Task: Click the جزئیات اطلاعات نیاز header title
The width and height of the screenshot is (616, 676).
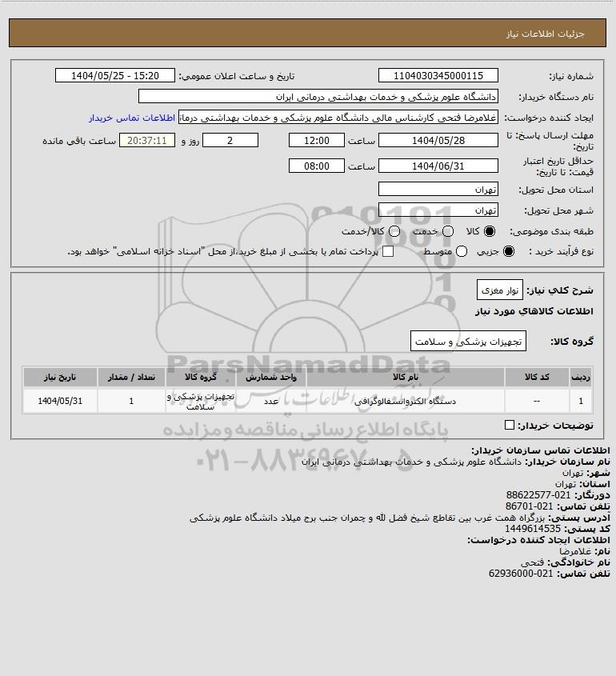Action: [546, 34]
